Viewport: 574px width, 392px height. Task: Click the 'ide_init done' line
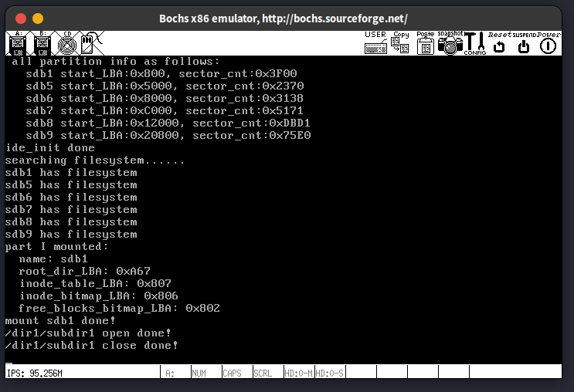[49, 147]
